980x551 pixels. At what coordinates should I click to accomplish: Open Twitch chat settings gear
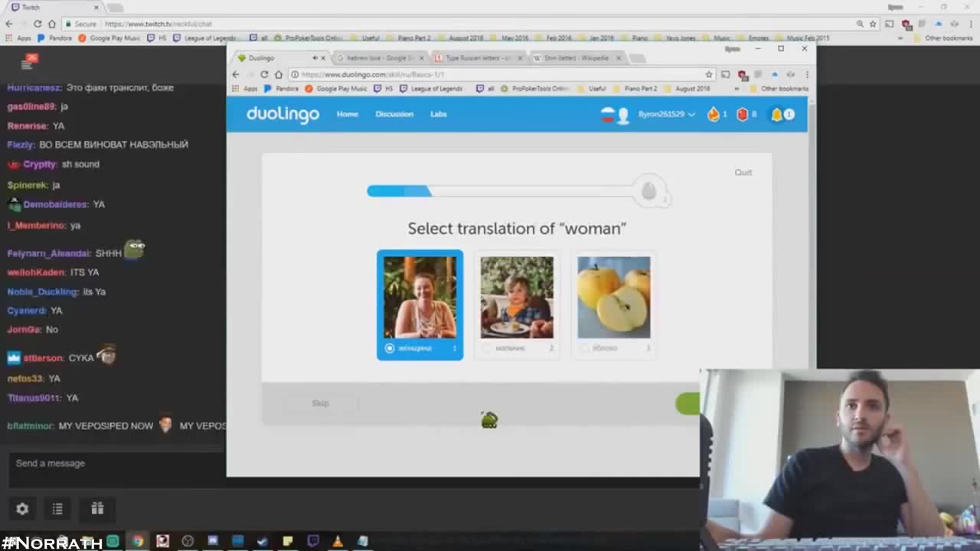[x=22, y=508]
